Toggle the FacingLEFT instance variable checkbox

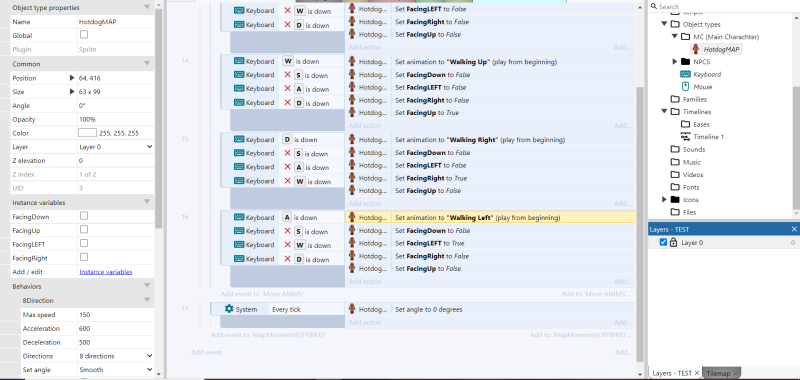click(x=84, y=243)
